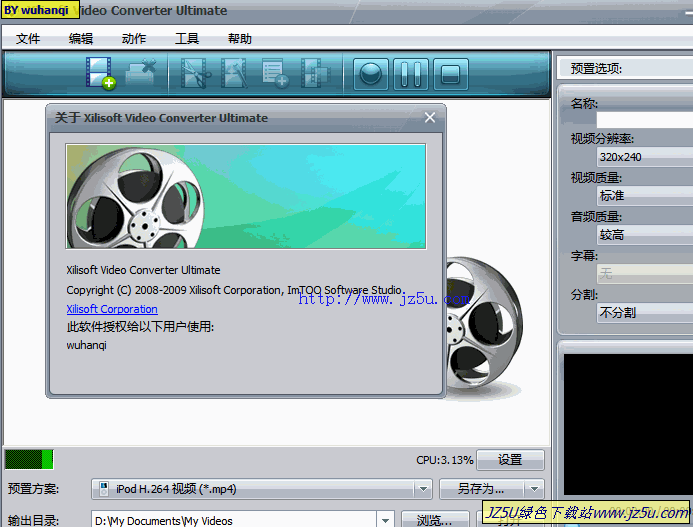Screen dimensions: 693x527
Task: Click the film reel banner in About dialog
Action: (246, 196)
